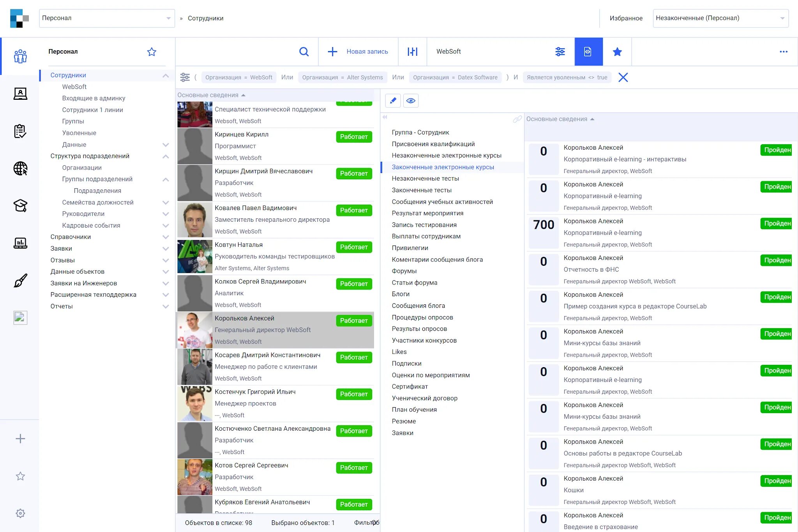Collapse panel with double arrow icon
Viewport: 798px width, 532px height.
(x=385, y=117)
